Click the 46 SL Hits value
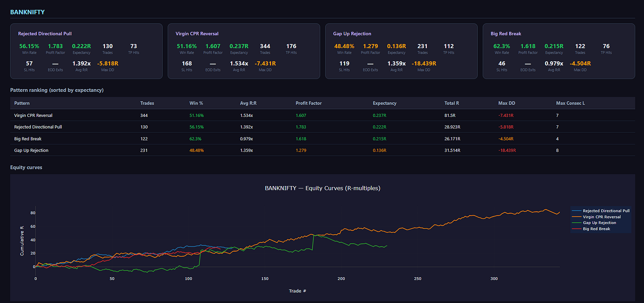644x303 pixels. (x=502, y=64)
